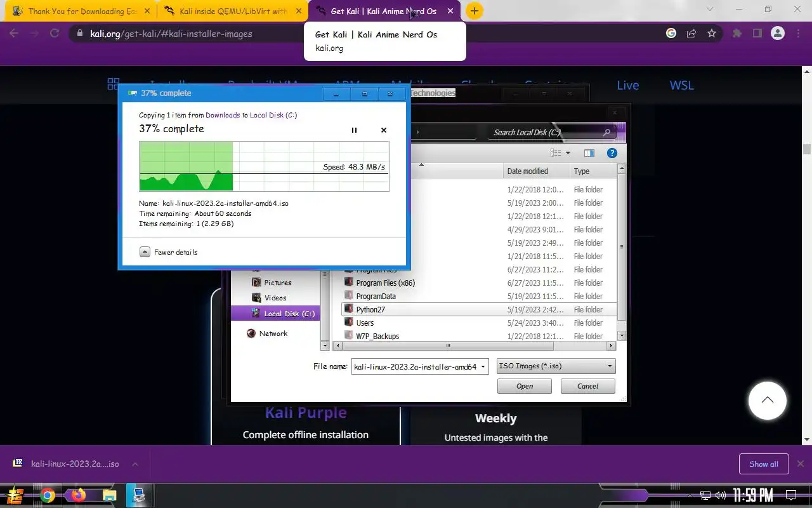The height and width of the screenshot is (508, 812).
Task: Open a new browser tab
Action: (x=474, y=11)
